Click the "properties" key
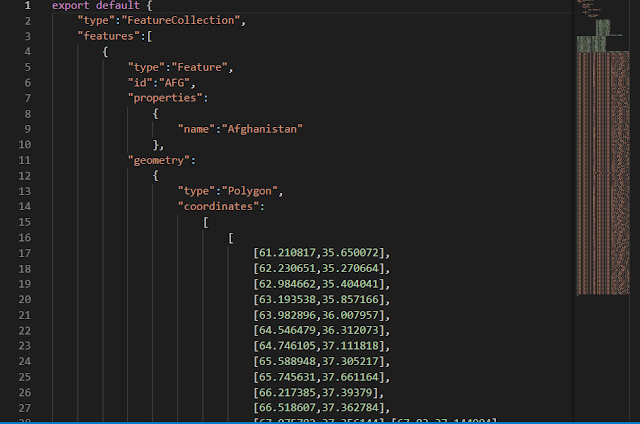Viewport: 640px width, 424px height. coord(165,98)
